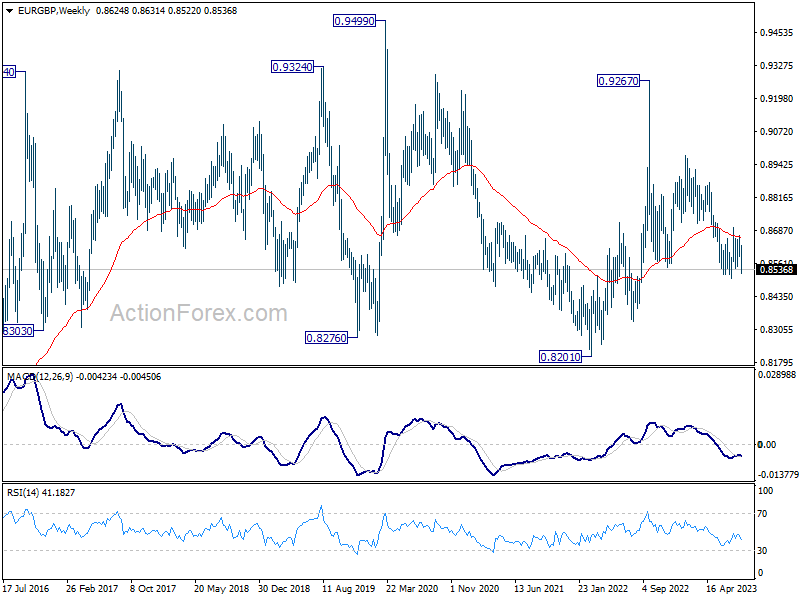Viewport: 800px width, 600px height.
Task: Select the 0.94990 high price label
Action: click(354, 21)
